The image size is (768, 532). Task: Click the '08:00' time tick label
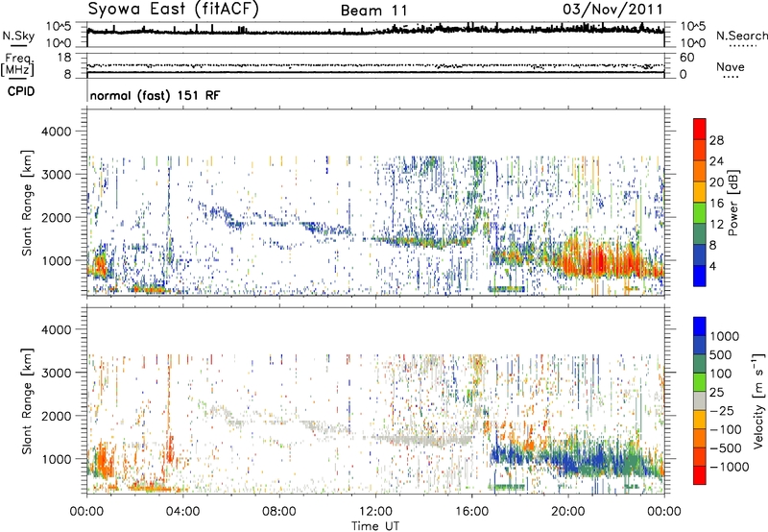click(x=279, y=511)
